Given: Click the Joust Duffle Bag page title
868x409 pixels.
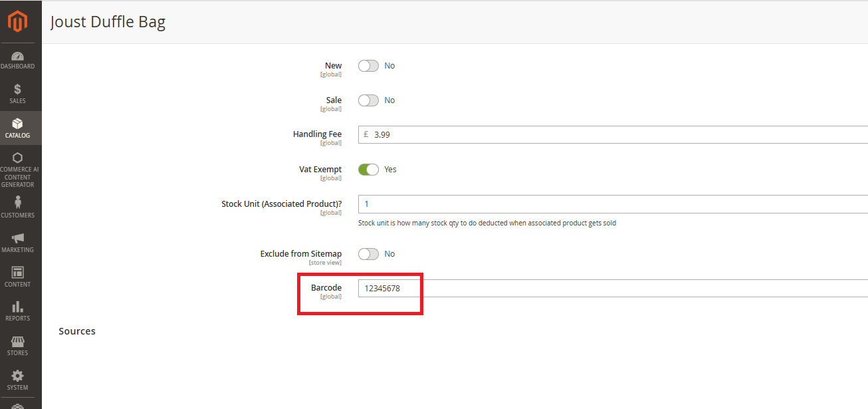Looking at the screenshot, I should pos(108,22).
